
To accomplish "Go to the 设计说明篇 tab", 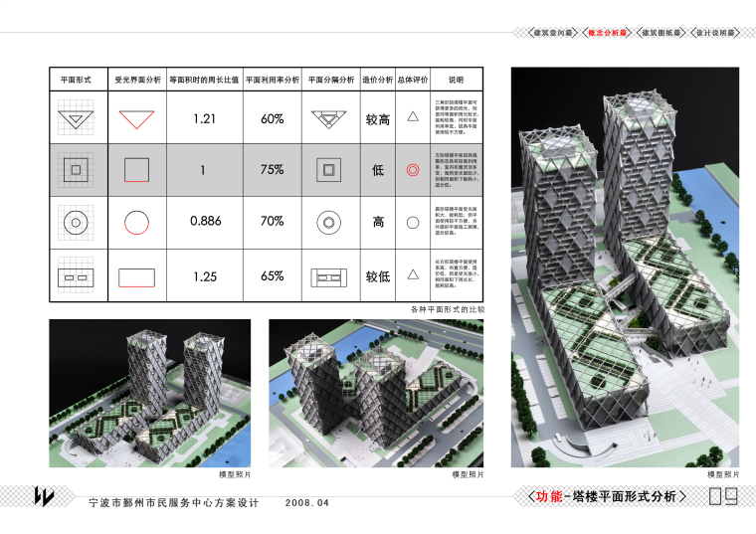I will pos(714,33).
